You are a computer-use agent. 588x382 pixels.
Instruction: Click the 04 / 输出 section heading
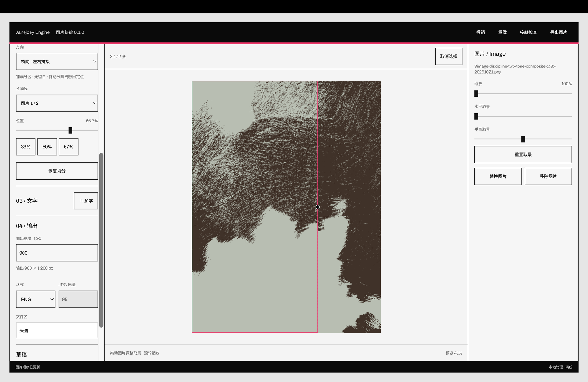coord(27,226)
